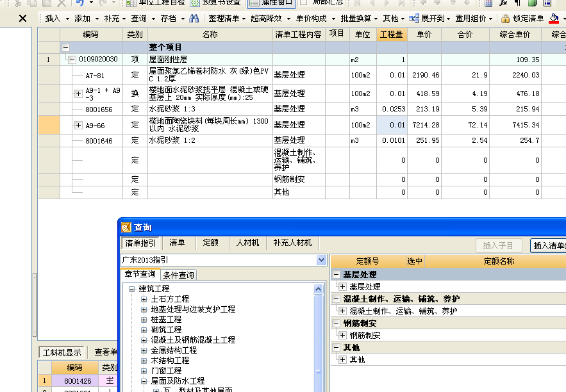Toggle the 属性窗口 button
The height and width of the screenshot is (392, 566).
click(x=271, y=3)
